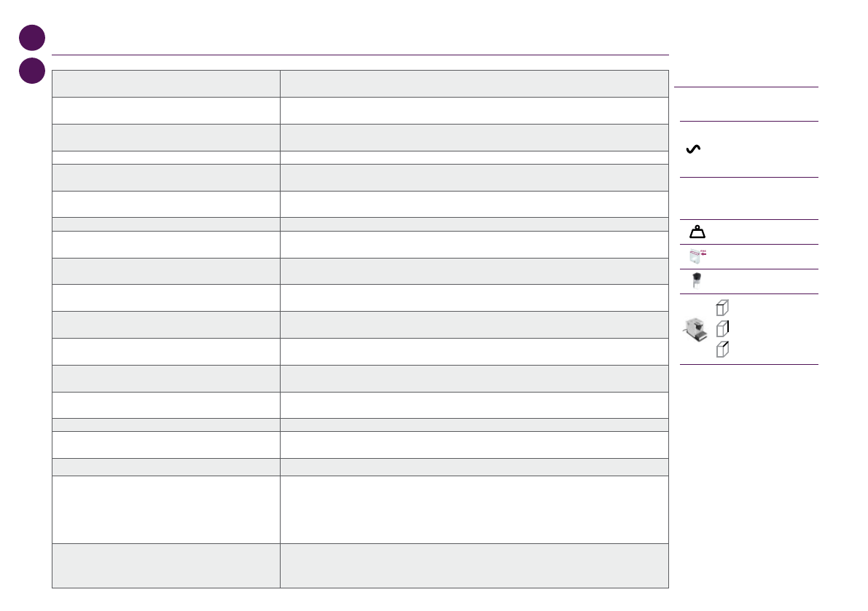Click the AC wave symbol icon
868x611 pixels.
point(693,149)
